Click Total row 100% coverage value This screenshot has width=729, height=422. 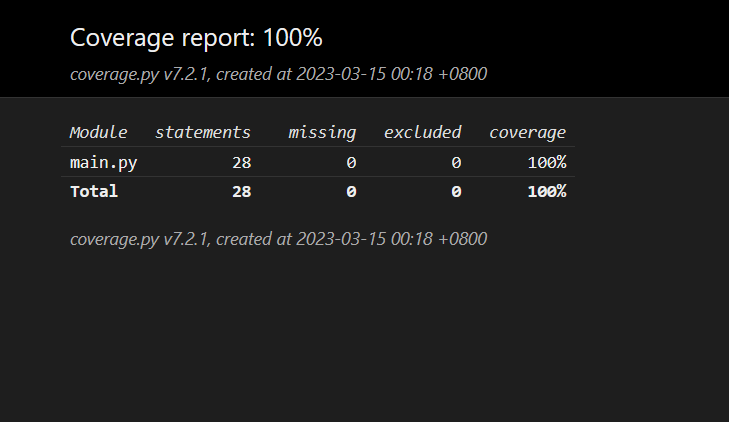click(x=547, y=191)
